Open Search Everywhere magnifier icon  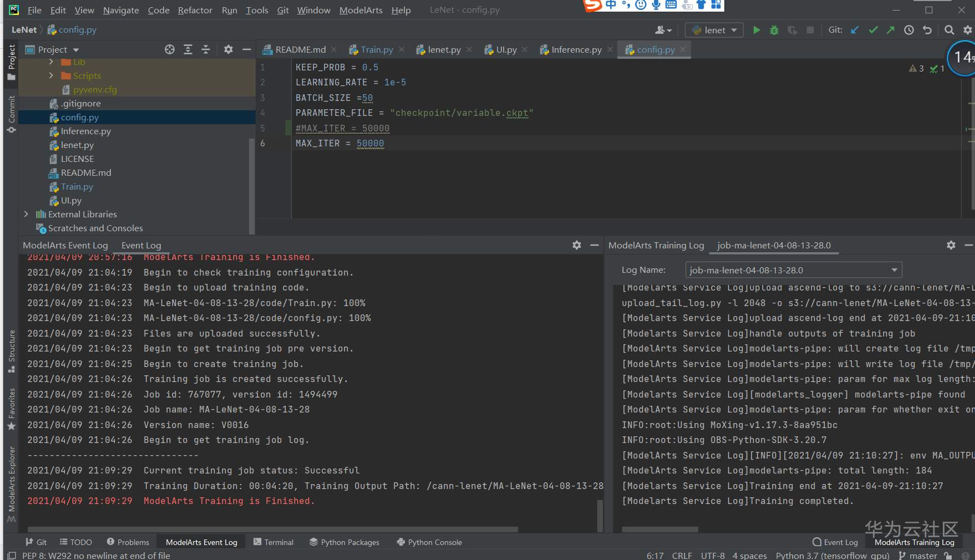pos(949,30)
